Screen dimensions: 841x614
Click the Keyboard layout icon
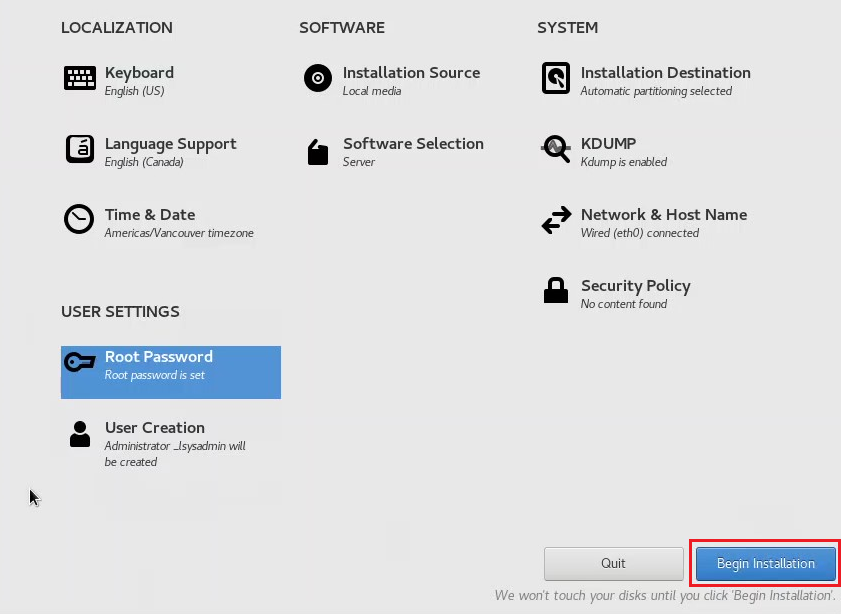(79, 78)
